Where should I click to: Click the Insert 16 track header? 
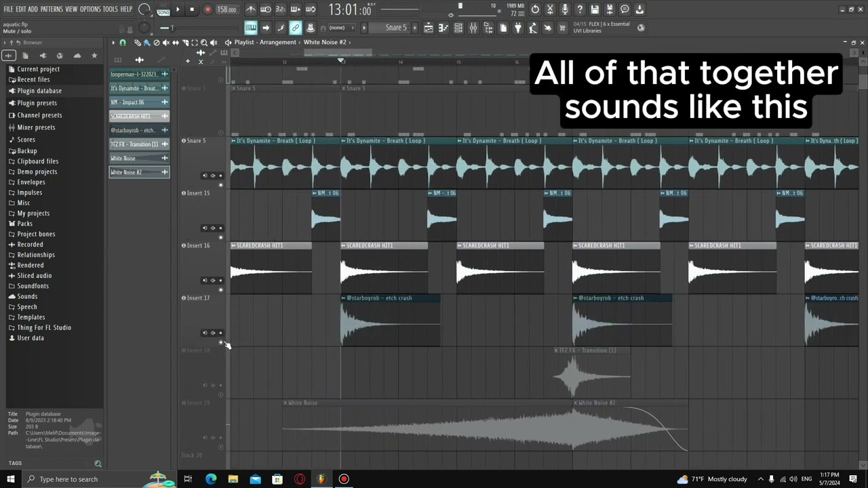click(203, 266)
